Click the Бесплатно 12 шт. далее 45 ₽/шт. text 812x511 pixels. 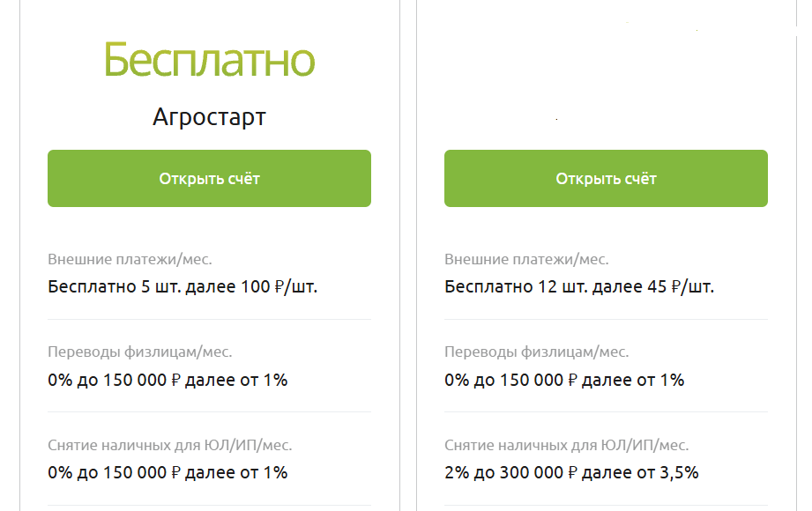coord(579,287)
